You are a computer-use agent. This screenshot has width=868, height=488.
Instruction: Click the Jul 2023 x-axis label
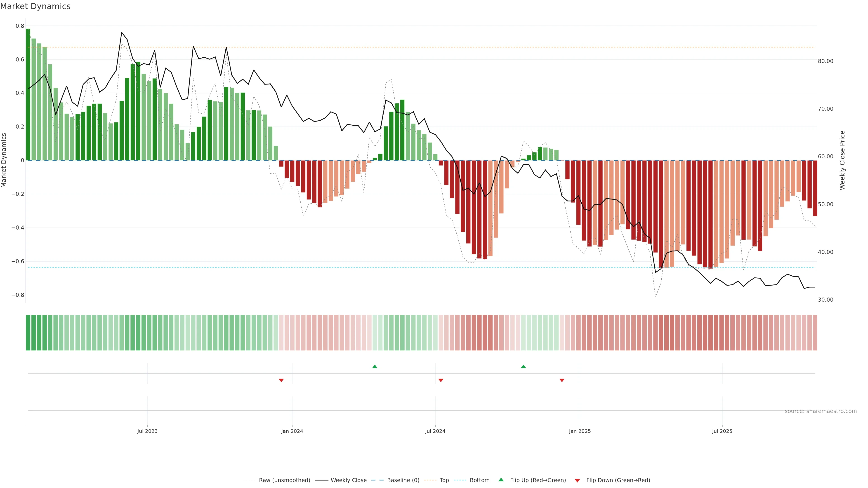click(147, 431)
